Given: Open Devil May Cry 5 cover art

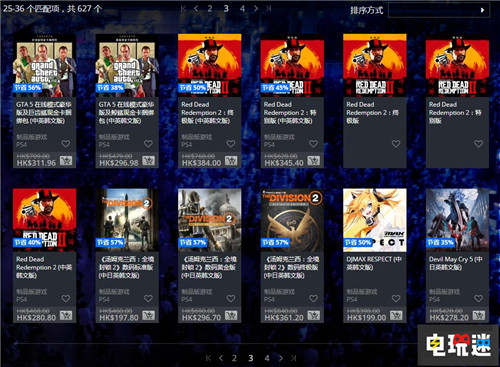Looking at the screenshot, I should pos(457,220).
